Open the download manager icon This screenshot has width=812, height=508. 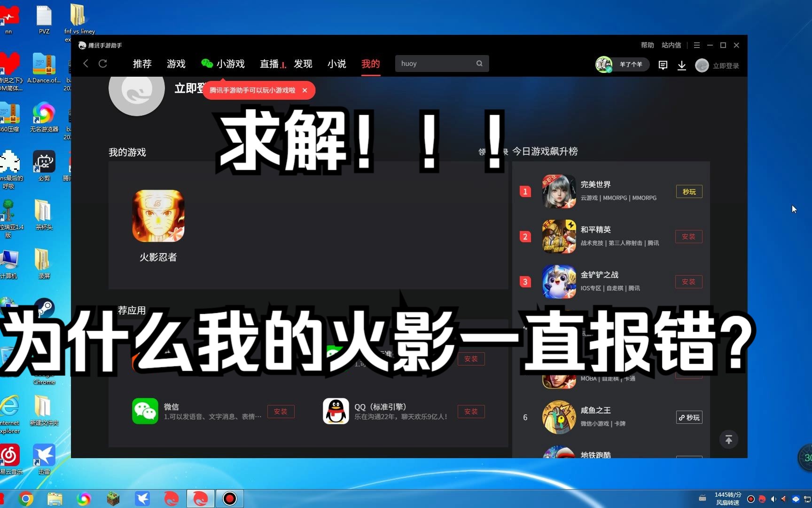[x=681, y=65]
